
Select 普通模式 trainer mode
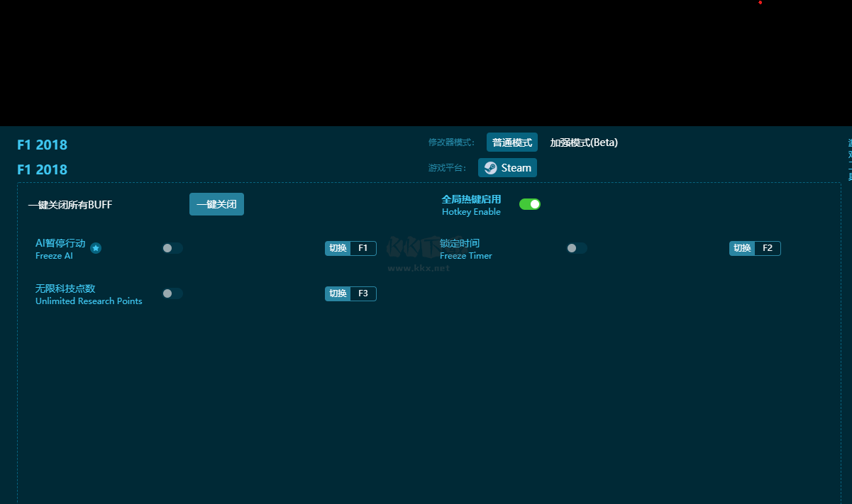[x=512, y=142]
